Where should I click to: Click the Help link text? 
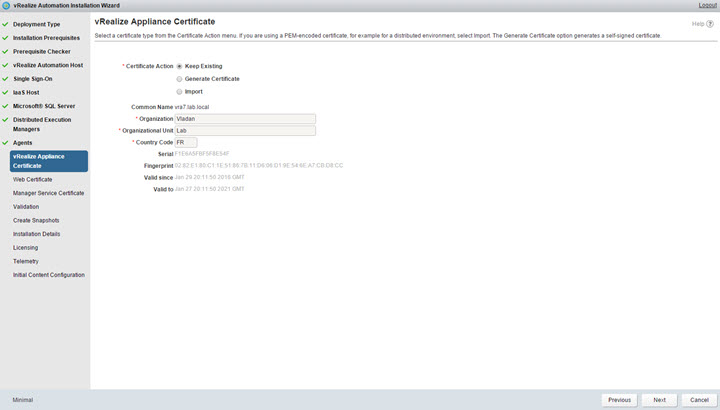click(x=698, y=24)
